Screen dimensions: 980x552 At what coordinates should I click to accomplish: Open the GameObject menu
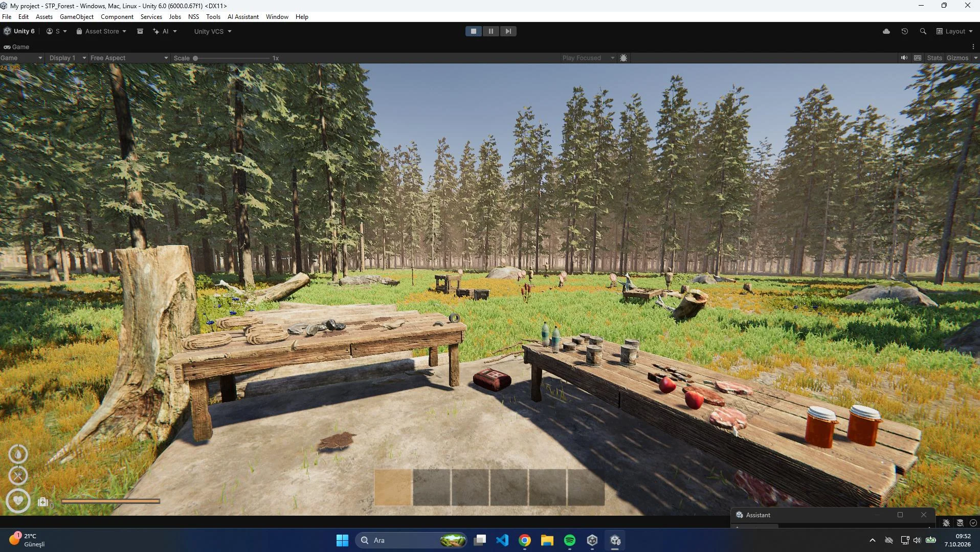77,16
